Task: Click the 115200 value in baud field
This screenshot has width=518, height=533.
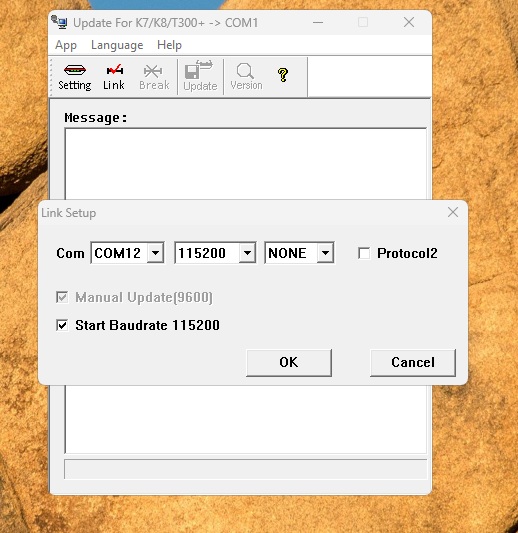Action: click(202, 253)
